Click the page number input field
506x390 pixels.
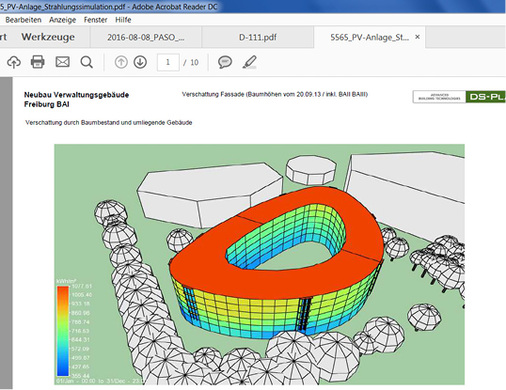(168, 62)
